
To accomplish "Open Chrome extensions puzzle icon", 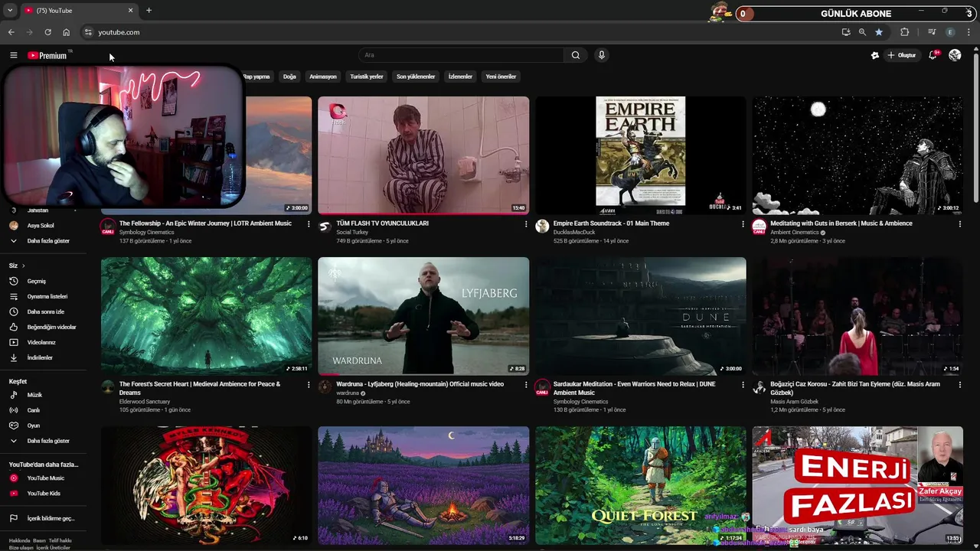I will [904, 32].
